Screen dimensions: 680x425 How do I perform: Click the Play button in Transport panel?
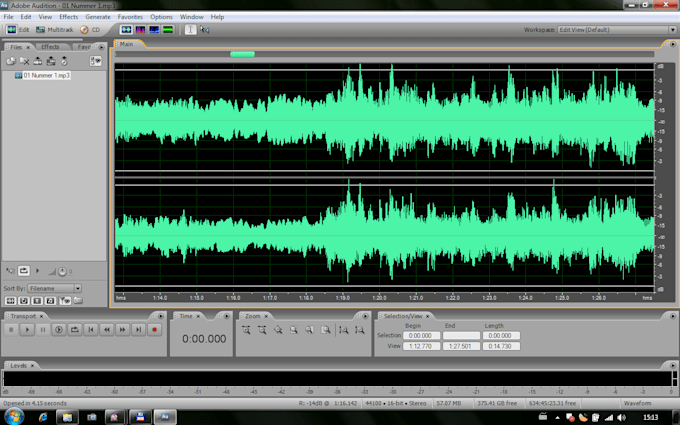pos(27,329)
